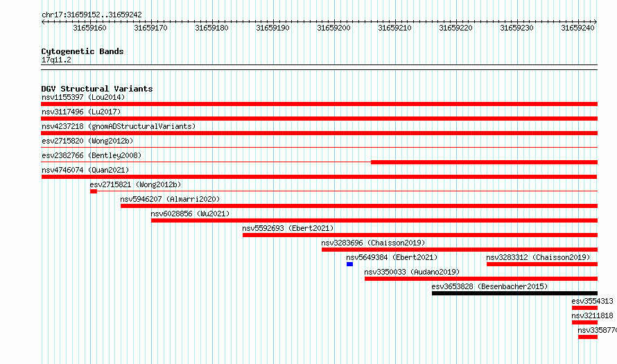The width and height of the screenshot is (617, 364).
Task: Click the thick red segment of esv2382766
Action: [x=484, y=162]
